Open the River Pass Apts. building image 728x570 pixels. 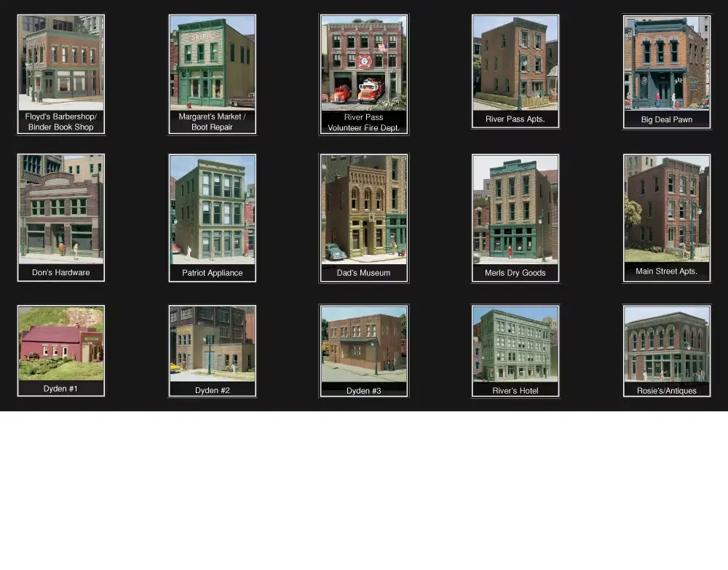pos(515,63)
